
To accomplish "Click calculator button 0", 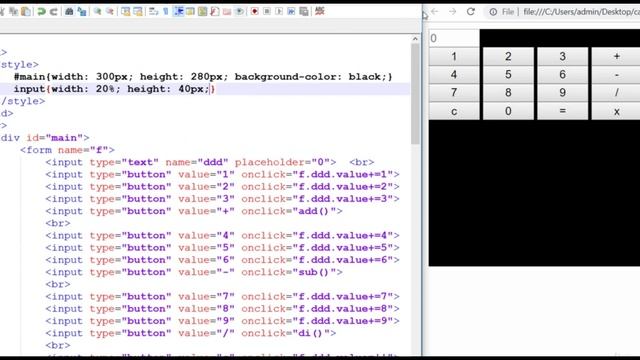I will coord(508,111).
